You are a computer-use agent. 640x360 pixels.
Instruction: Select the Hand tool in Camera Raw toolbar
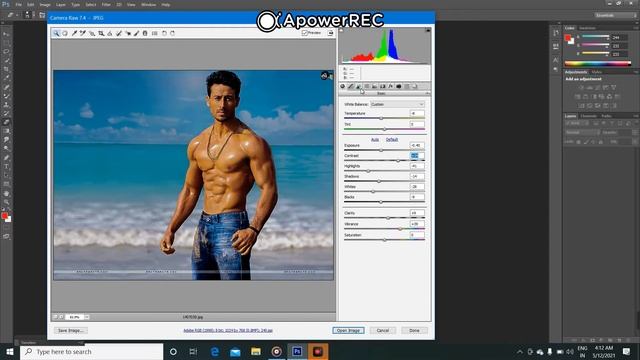pyautogui.click(x=65, y=33)
